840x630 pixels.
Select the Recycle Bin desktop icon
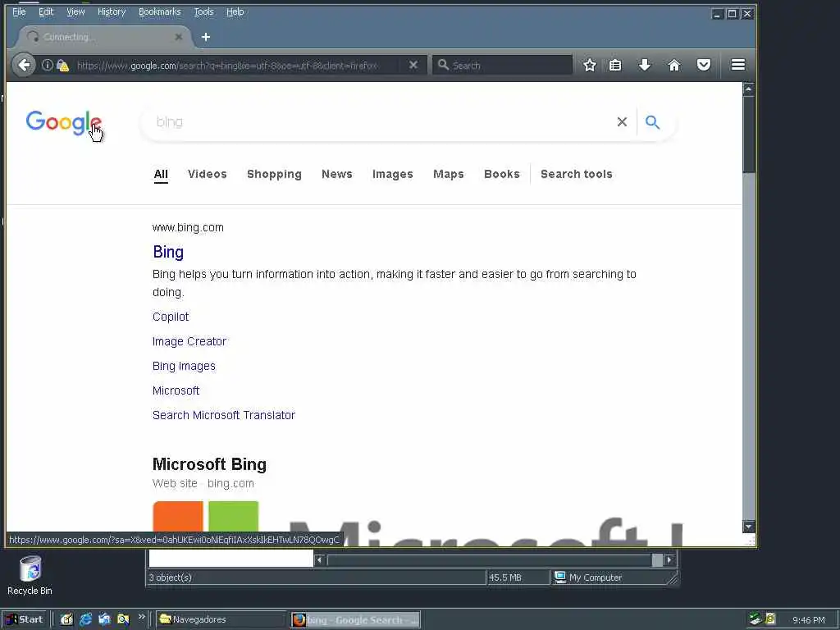[30, 576]
